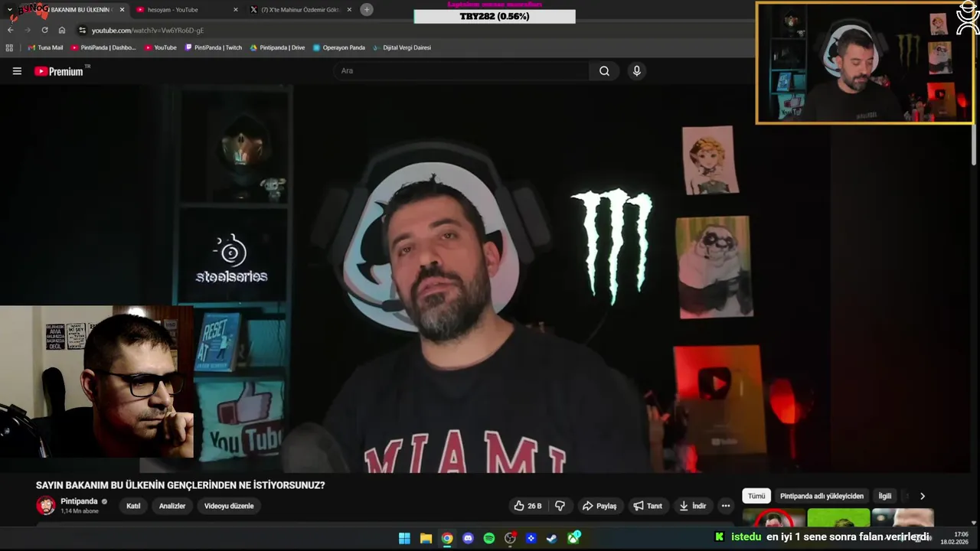Viewport: 980px width, 551px height.
Task: Open more actions three-dot menu
Action: coord(726,506)
